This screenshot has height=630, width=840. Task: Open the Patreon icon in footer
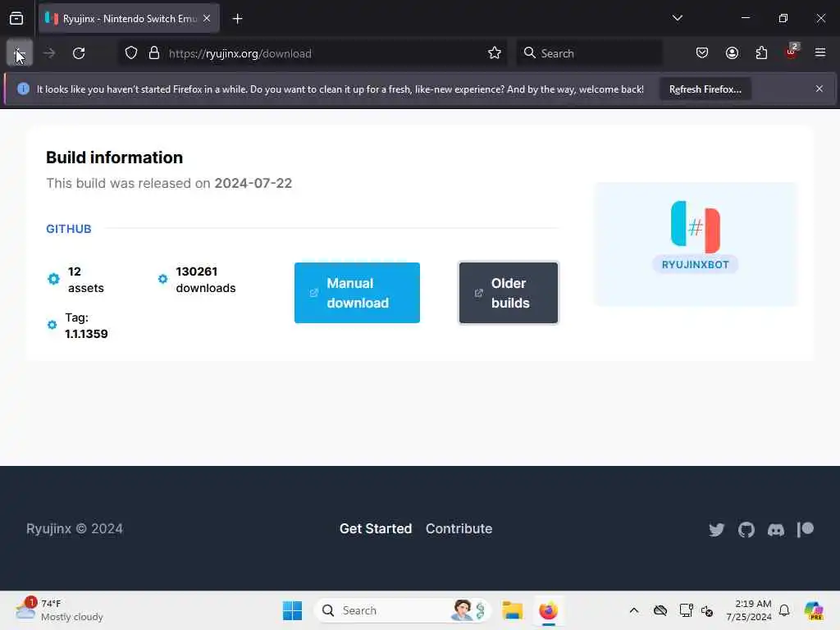(806, 529)
